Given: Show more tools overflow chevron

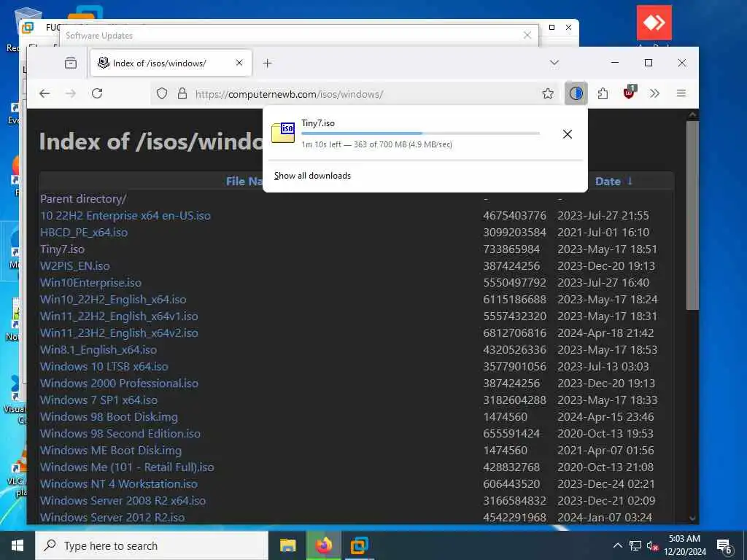Looking at the screenshot, I should [x=655, y=93].
